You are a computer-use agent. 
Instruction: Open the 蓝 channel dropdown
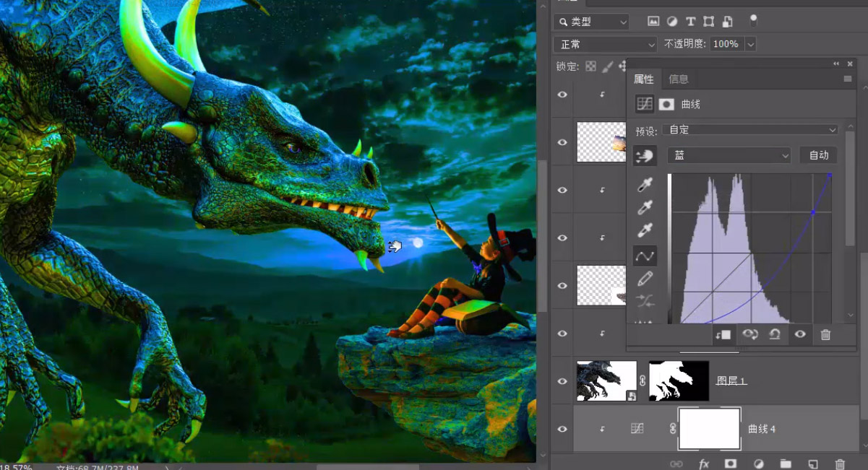[x=730, y=155]
